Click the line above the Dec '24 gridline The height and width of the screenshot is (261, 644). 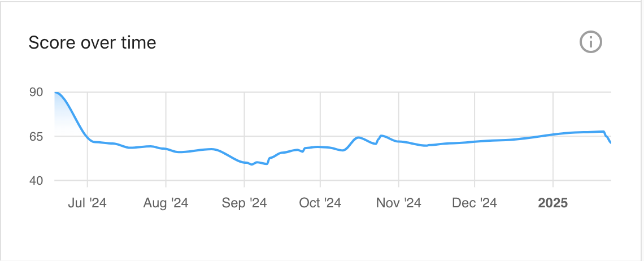pyautogui.click(x=475, y=142)
